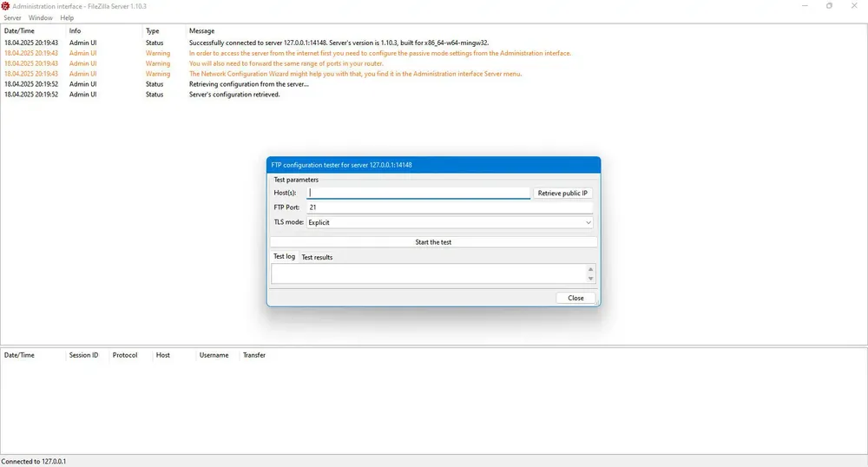Click the FileZilla Server app icon in title bar
The image size is (868, 467).
click(x=5, y=6)
